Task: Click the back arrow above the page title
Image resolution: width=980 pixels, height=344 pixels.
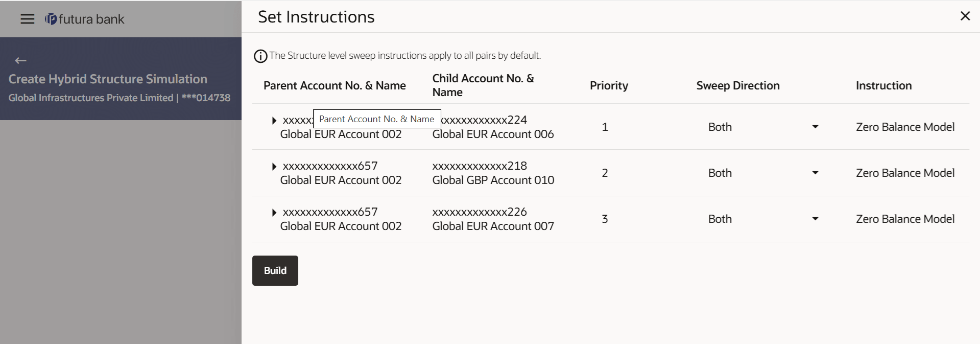Action: pos(20,61)
